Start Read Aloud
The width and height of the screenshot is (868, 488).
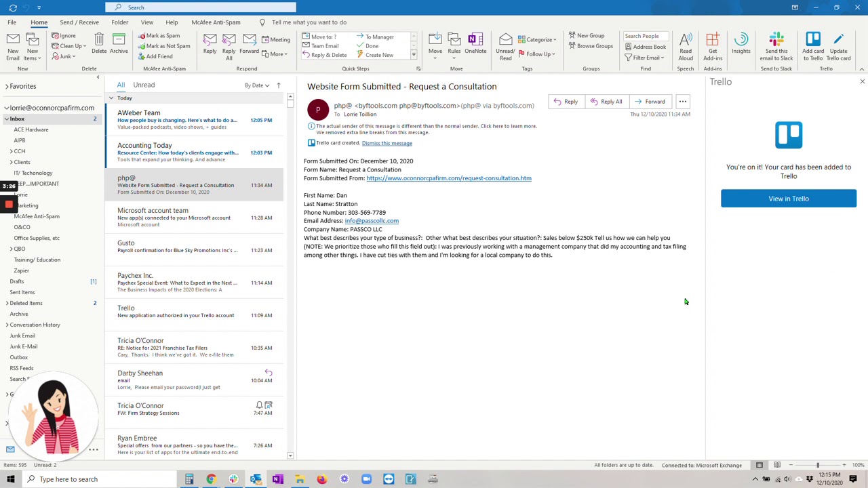click(686, 47)
